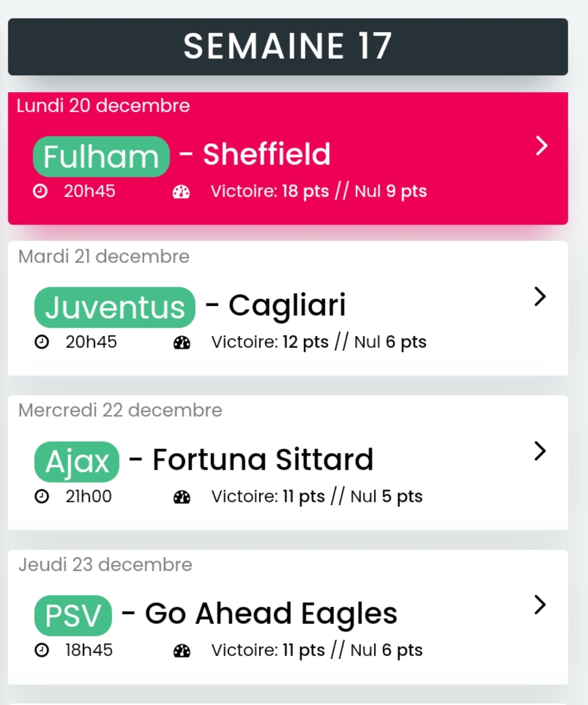Image resolution: width=588 pixels, height=705 pixels.
Task: Click the gauge icon in PSV match card
Action: (182, 651)
